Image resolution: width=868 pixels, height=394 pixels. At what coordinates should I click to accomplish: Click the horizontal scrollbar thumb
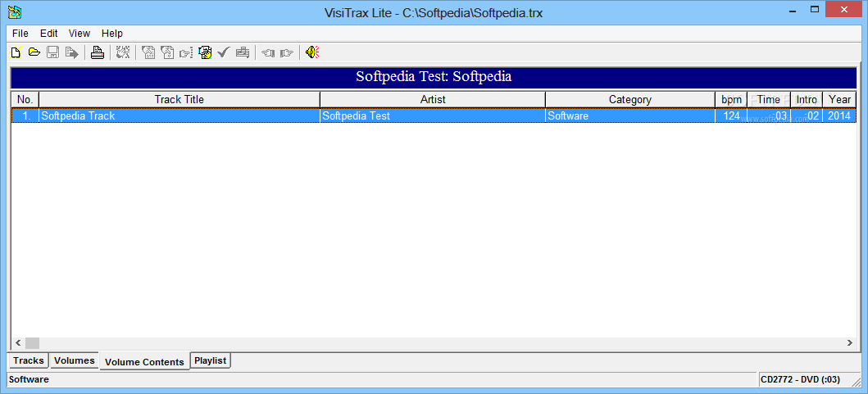[32, 343]
